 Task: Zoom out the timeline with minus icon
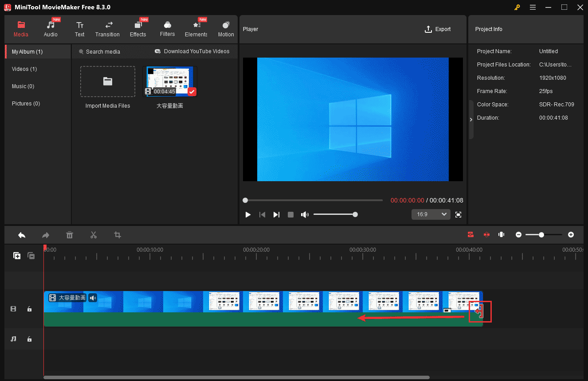(518, 234)
